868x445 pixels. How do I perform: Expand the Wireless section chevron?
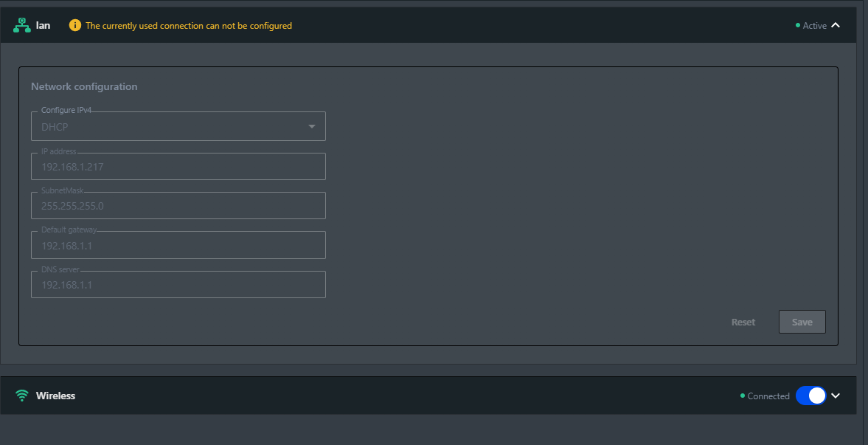pyautogui.click(x=836, y=396)
